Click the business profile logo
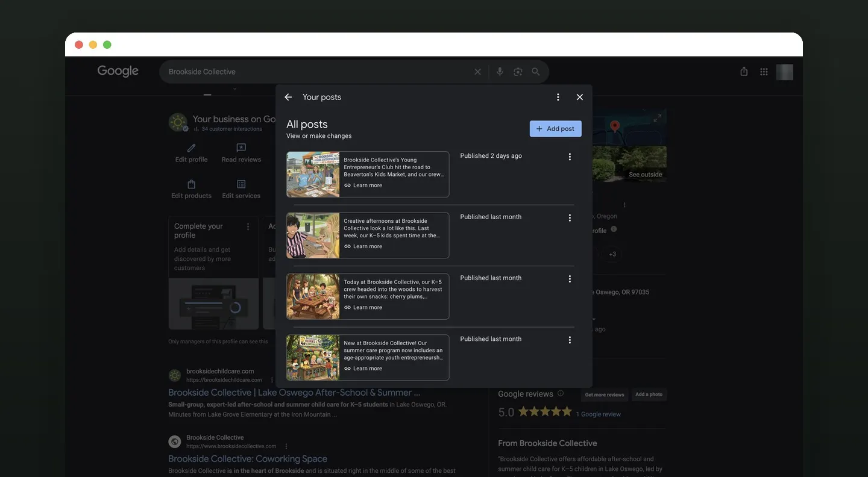 point(178,122)
